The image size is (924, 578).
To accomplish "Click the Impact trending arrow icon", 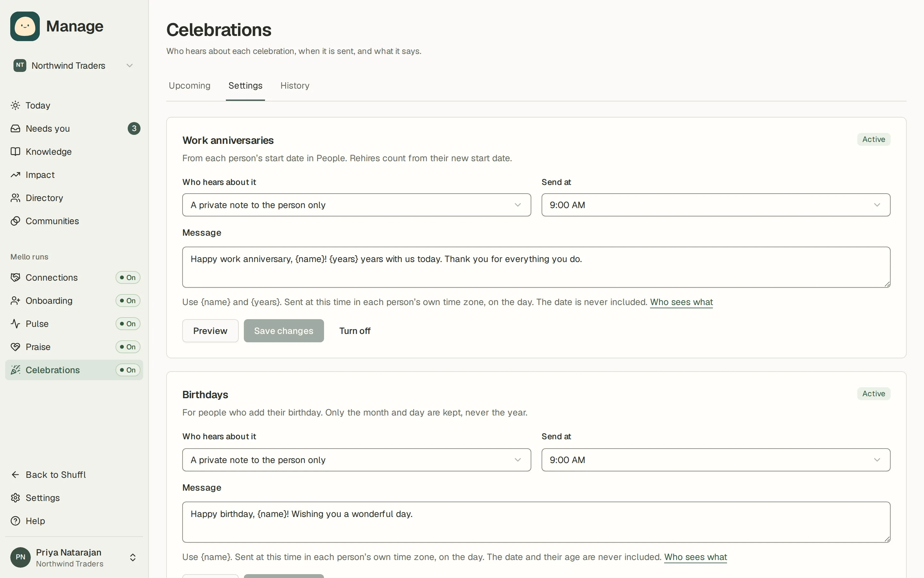I will tap(15, 175).
